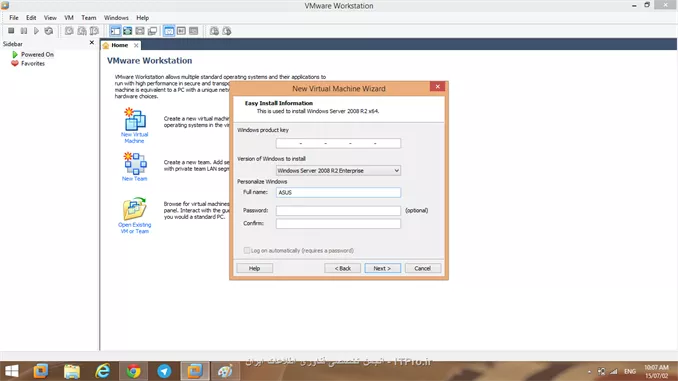Click the Windows product key field
Image resolution: width=678 pixels, height=381 pixels.
[x=338, y=143]
